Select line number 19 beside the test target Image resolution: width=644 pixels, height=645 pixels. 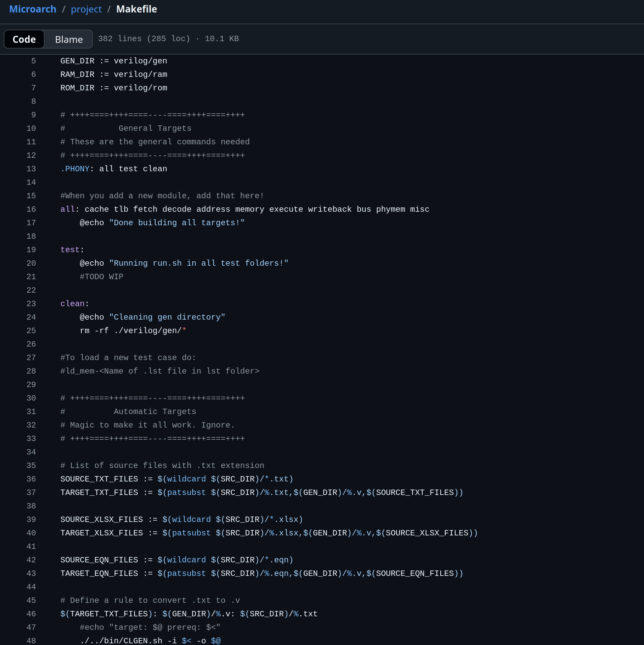(x=31, y=250)
